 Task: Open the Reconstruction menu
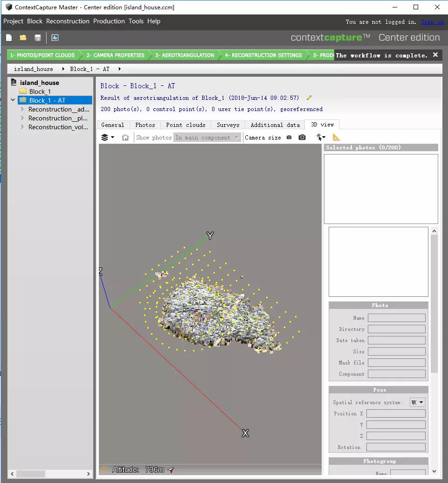point(68,21)
